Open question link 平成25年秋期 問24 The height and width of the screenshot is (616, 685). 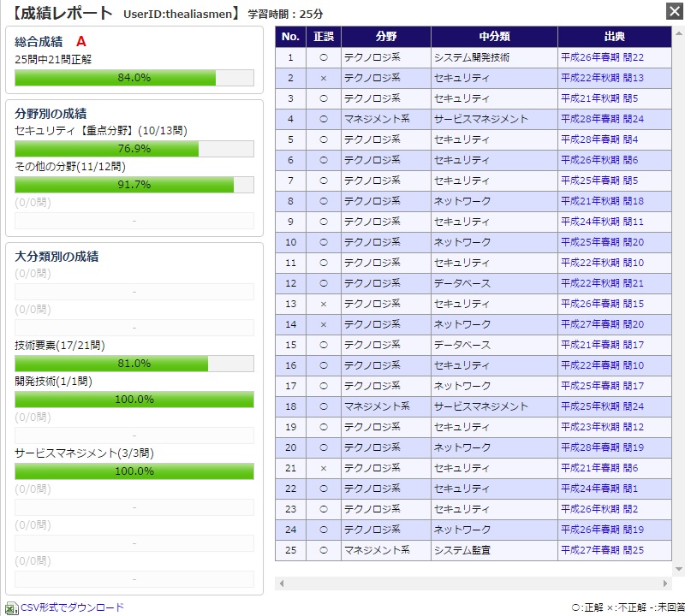tap(602, 406)
